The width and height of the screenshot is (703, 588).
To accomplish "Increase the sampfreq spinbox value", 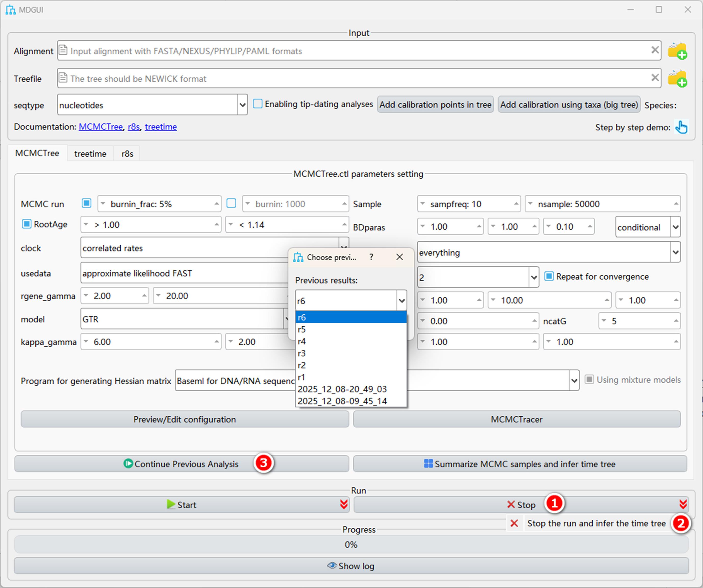I will [x=516, y=204].
